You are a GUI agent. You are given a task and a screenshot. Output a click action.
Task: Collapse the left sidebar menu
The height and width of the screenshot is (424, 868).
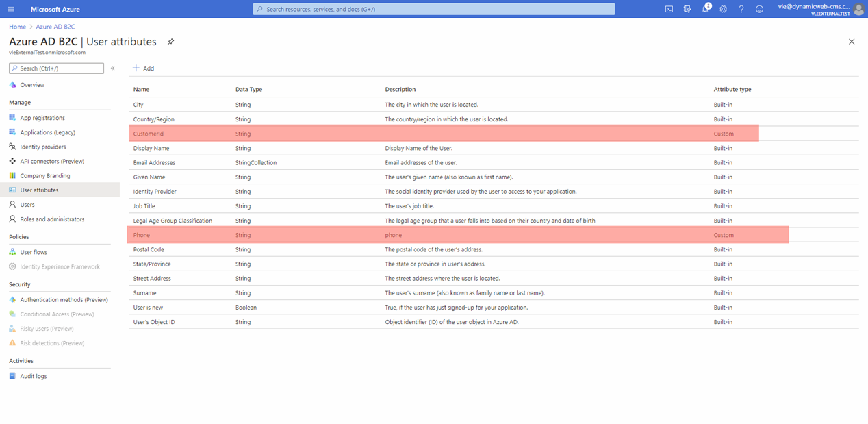(112, 68)
